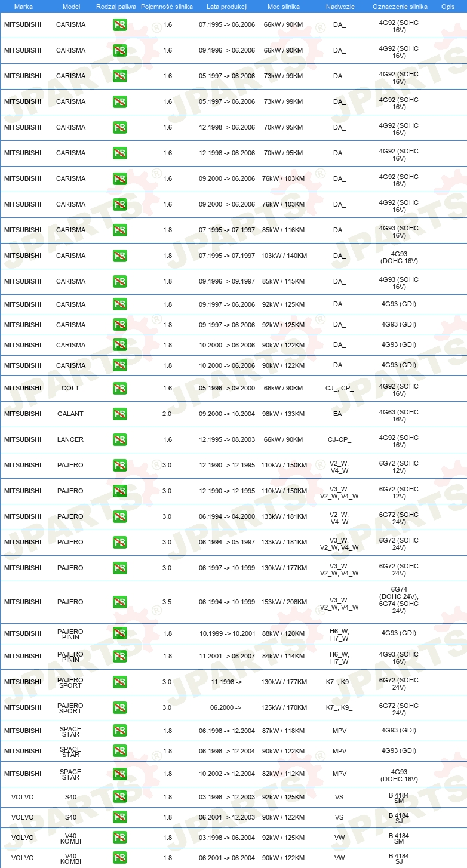Click the Pojemność silnika column header
Viewport: 467px width, 868px height.
167,7
